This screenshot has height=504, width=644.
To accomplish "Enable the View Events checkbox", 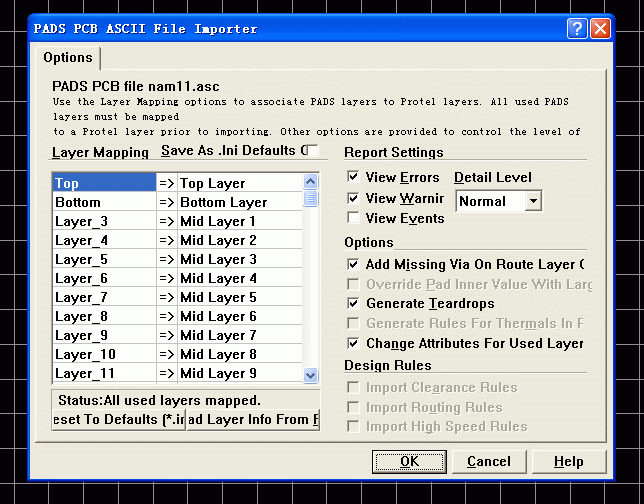I will [x=353, y=218].
